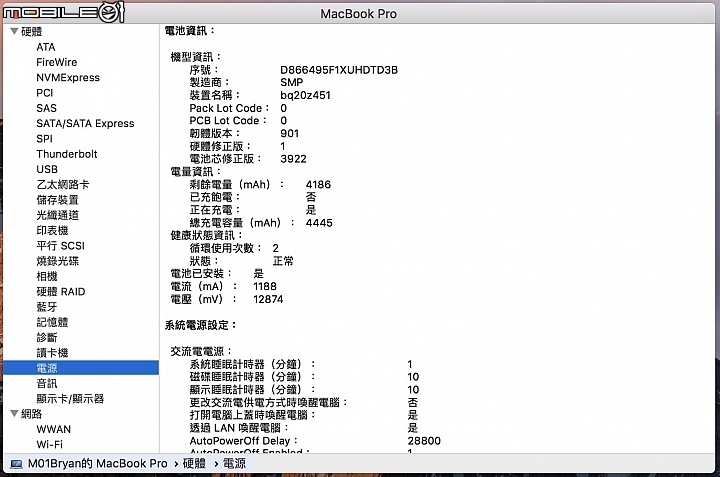
Task: Click 硬體 segment in path bar
Action: 194,464
